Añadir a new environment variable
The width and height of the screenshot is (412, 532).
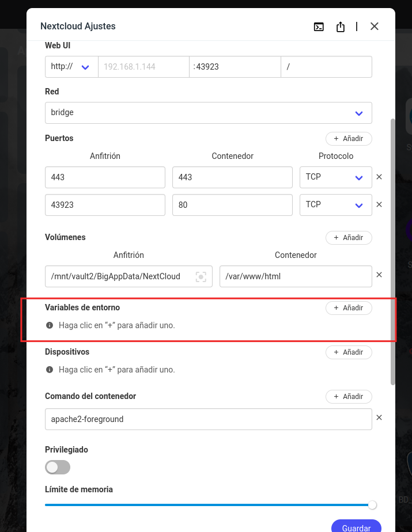point(349,308)
